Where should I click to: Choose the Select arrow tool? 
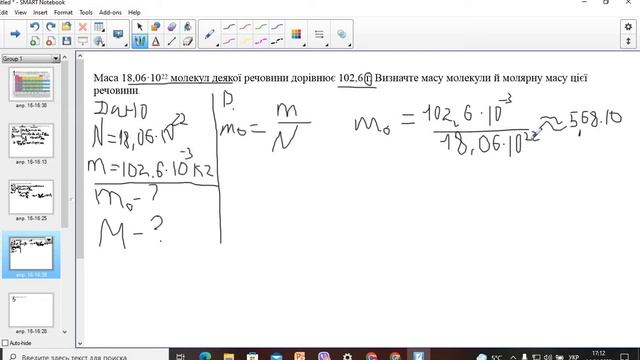pyautogui.click(x=140, y=27)
